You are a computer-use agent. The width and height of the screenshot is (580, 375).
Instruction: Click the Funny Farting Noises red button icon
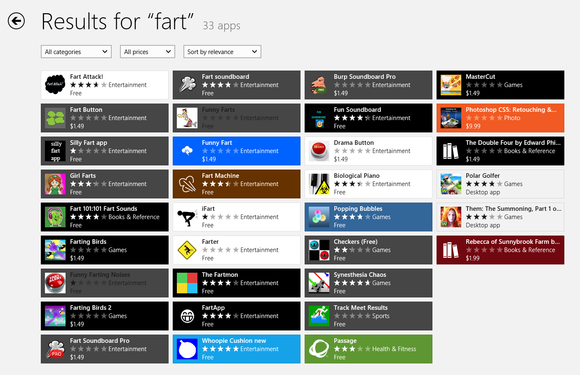coord(55,283)
